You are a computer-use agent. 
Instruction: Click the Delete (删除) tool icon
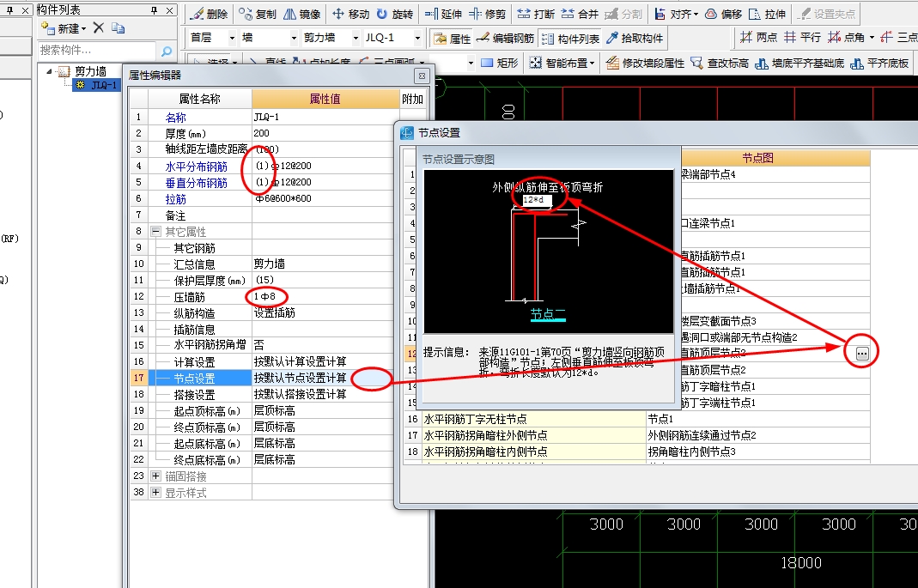tap(209, 14)
